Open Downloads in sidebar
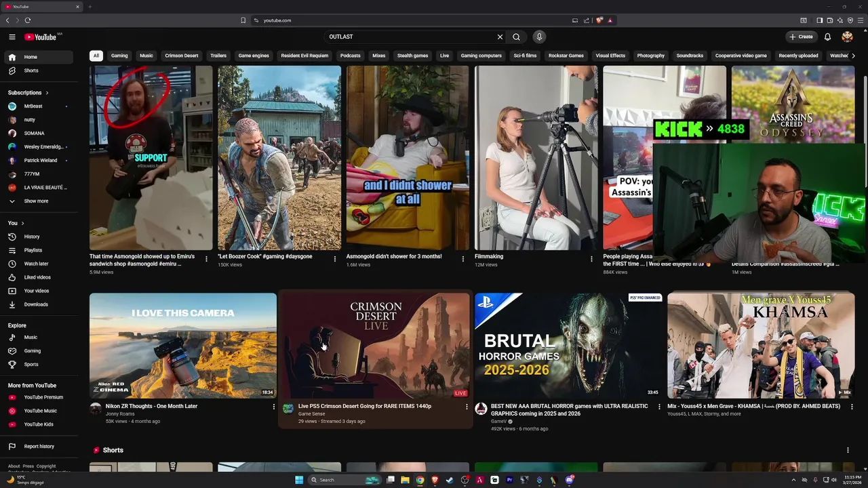Viewport: 868px width, 488px height. (40, 304)
